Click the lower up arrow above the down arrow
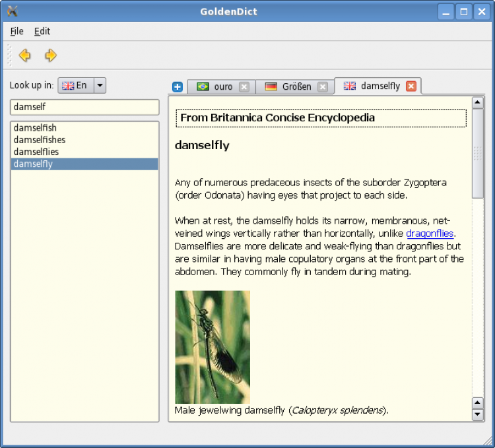 pos(478,403)
